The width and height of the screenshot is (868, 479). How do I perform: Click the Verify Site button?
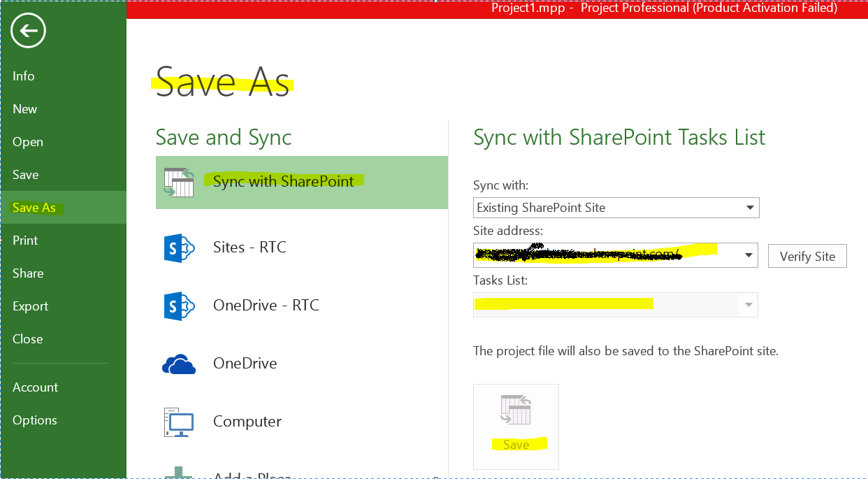point(807,256)
